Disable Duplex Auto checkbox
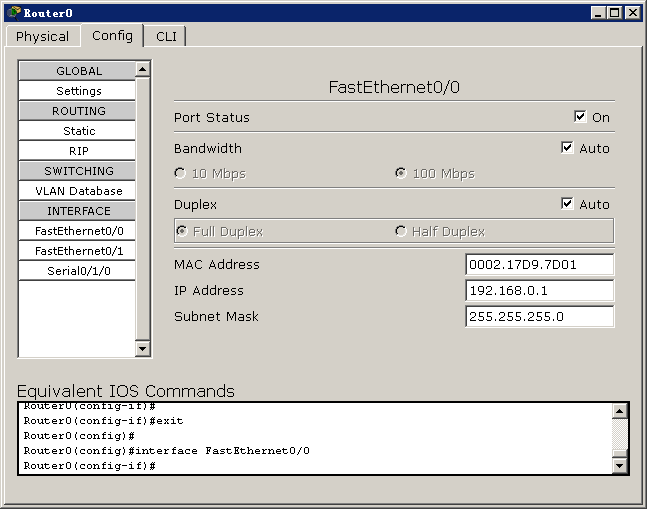This screenshot has width=647, height=509. [x=568, y=204]
